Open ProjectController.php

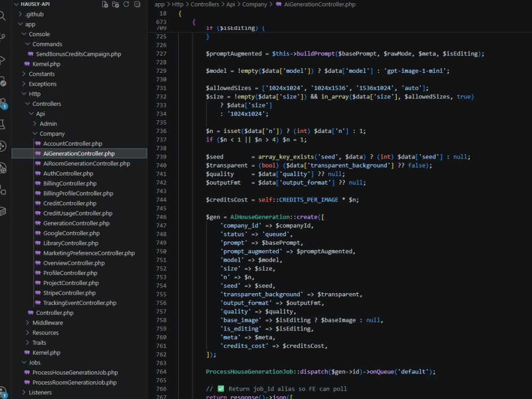click(x=71, y=283)
